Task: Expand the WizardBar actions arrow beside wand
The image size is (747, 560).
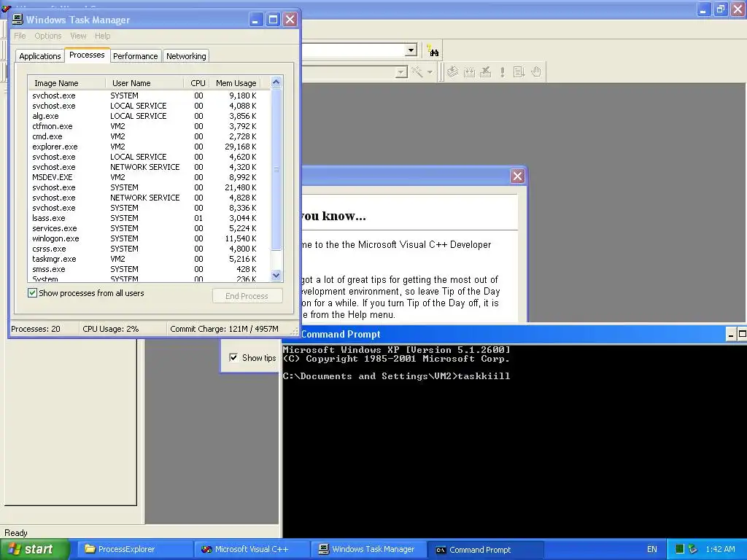Action: click(430, 72)
